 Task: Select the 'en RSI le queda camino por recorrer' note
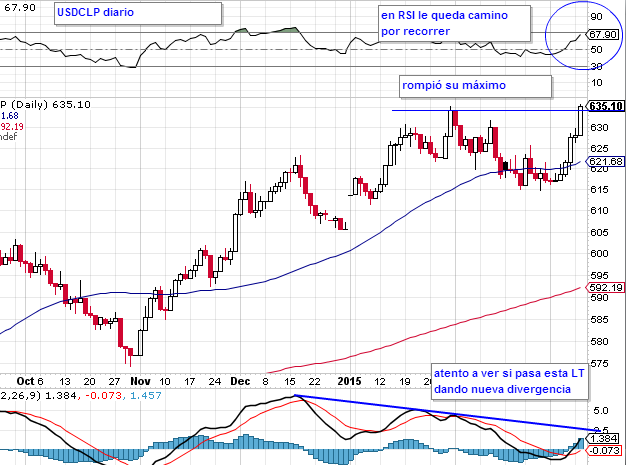454,24
